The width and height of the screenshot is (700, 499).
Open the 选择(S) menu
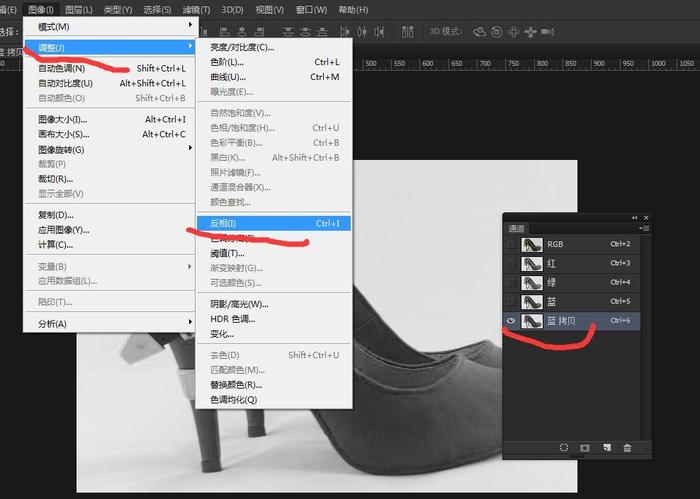click(157, 9)
